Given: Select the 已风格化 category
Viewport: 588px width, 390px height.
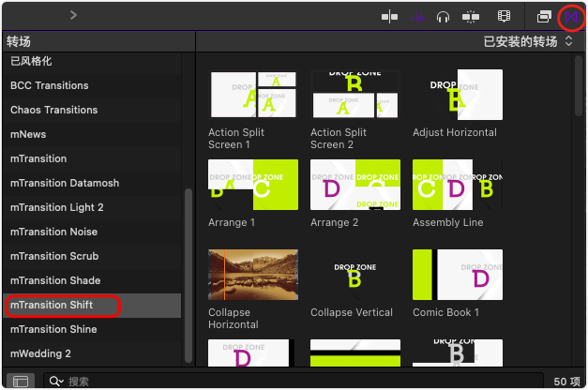Looking at the screenshot, I should [x=92, y=61].
